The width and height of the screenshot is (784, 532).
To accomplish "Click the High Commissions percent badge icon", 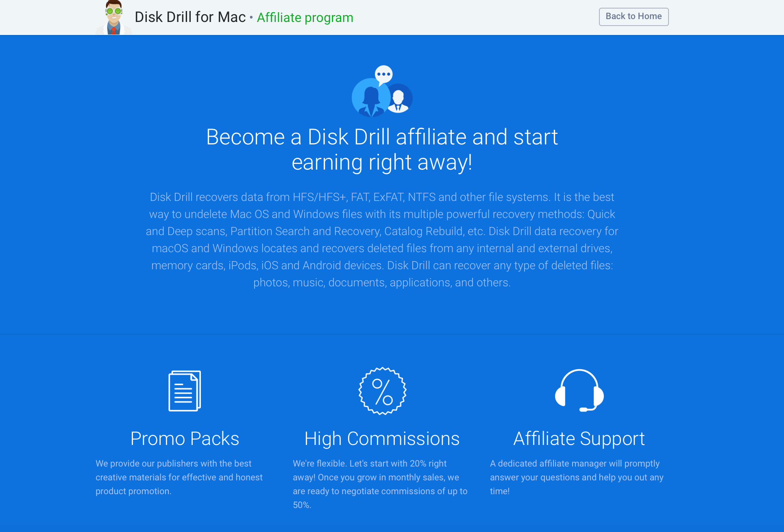I will click(x=382, y=391).
